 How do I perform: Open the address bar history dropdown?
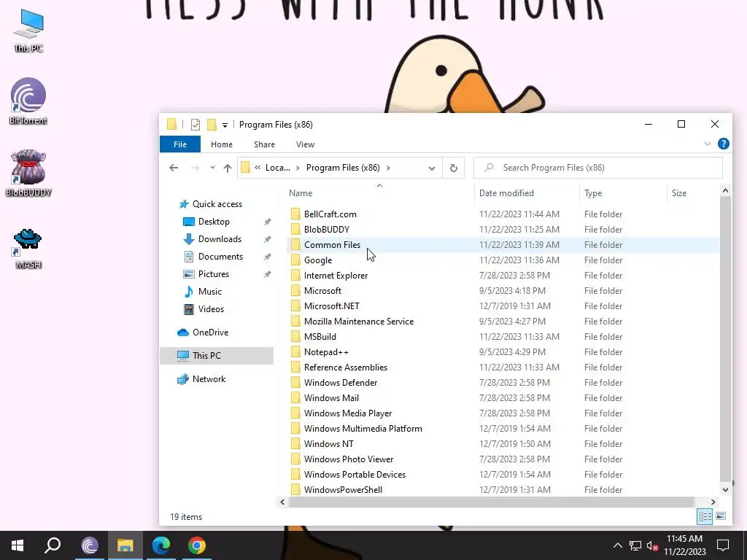432,168
